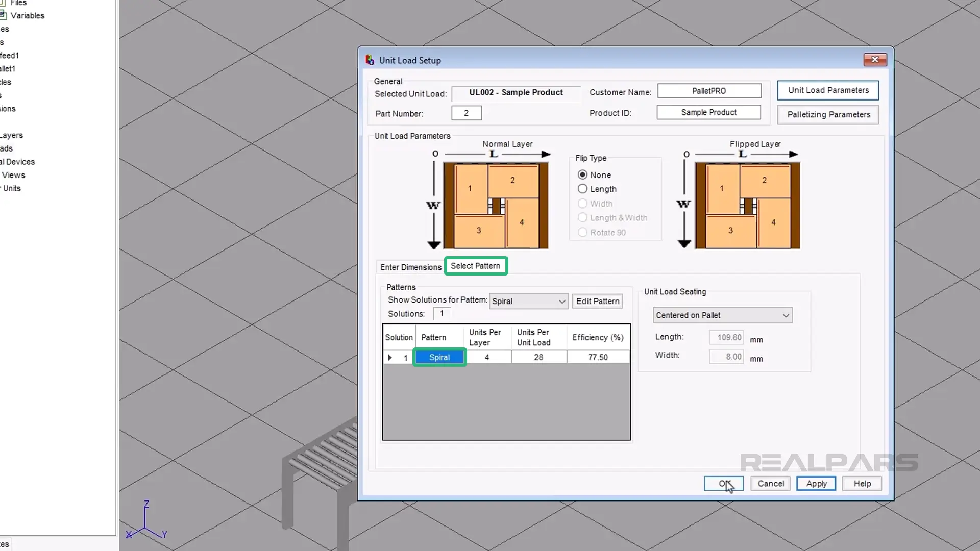Click the Apply button
This screenshot has width=980, height=551.
point(817,483)
